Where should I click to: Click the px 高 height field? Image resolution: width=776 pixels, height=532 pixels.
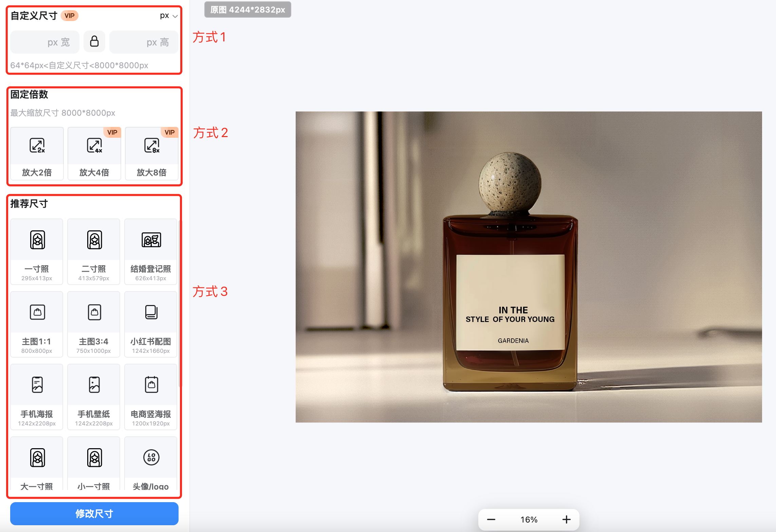[x=144, y=42]
